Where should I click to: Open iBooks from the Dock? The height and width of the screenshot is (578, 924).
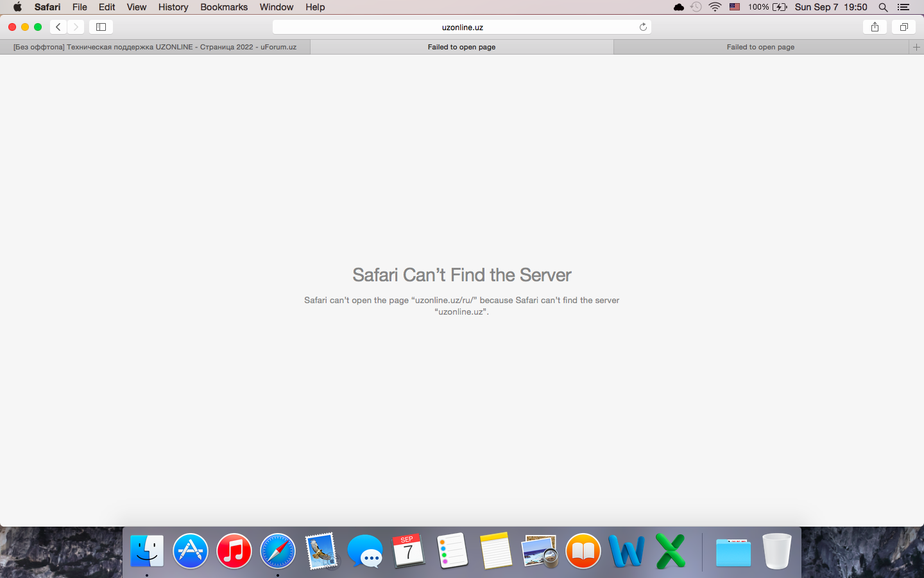[583, 551]
